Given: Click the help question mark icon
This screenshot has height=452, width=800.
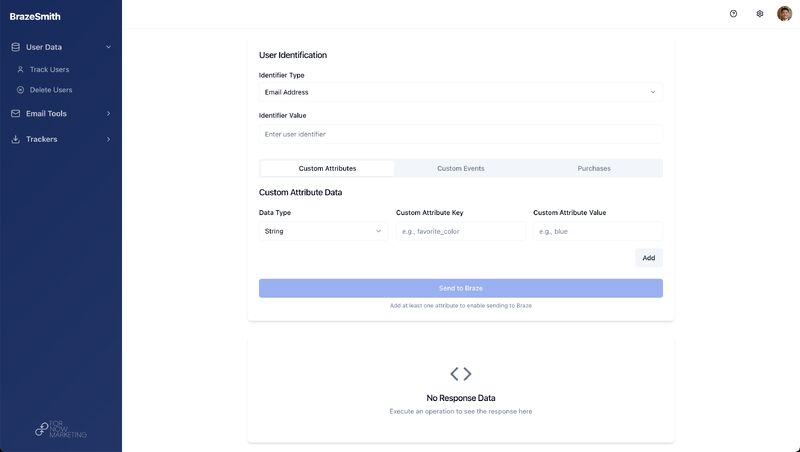Looking at the screenshot, I should (733, 14).
